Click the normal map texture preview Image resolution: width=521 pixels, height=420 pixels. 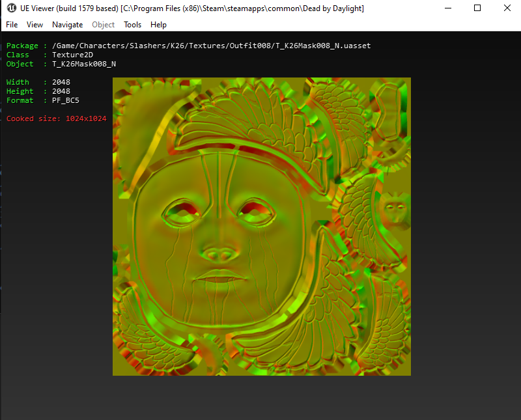pyautogui.click(x=262, y=227)
